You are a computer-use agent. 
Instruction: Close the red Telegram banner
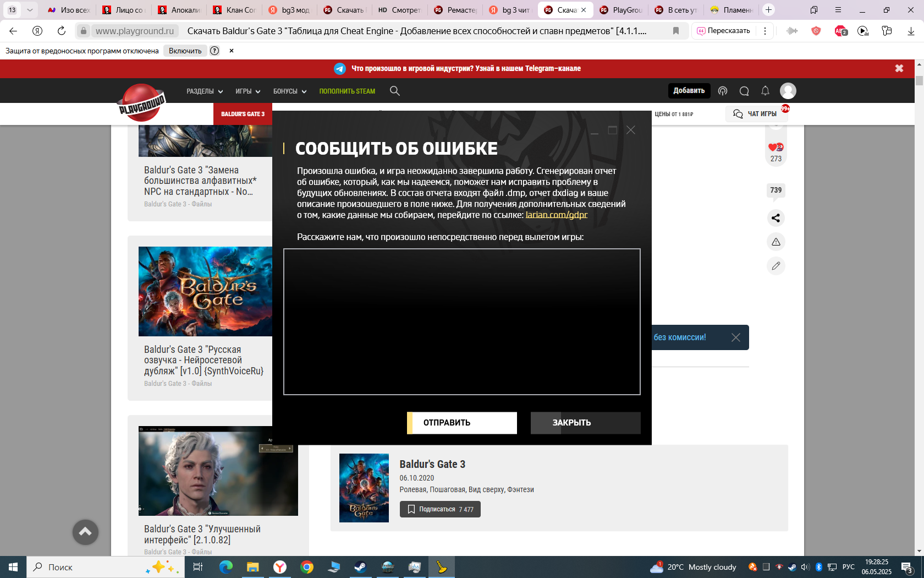click(x=899, y=68)
